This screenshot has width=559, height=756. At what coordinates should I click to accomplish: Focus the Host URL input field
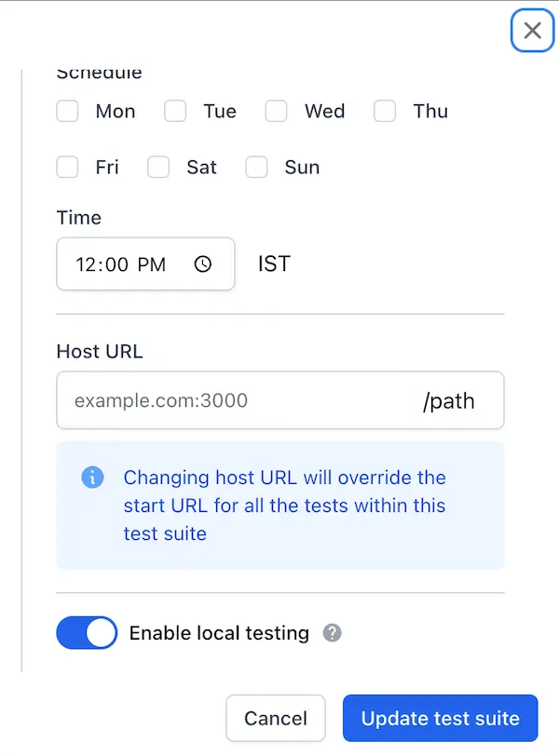coord(233,401)
